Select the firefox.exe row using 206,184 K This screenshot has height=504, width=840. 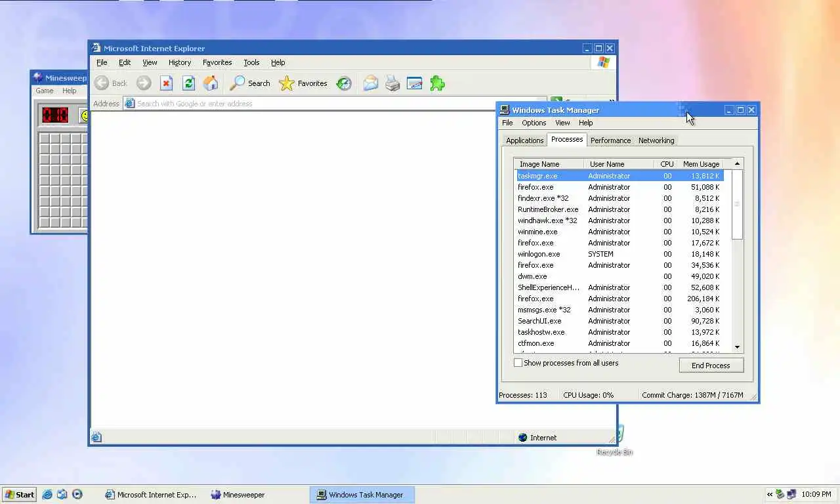pos(619,299)
